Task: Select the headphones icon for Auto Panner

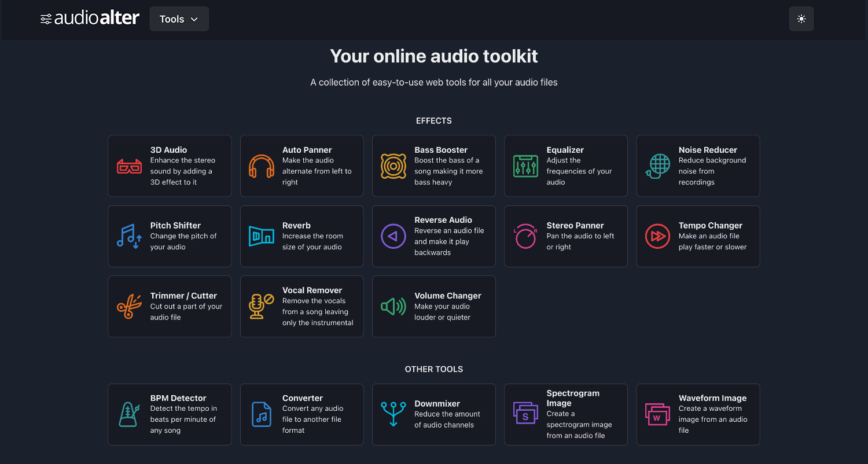Action: [x=261, y=167]
